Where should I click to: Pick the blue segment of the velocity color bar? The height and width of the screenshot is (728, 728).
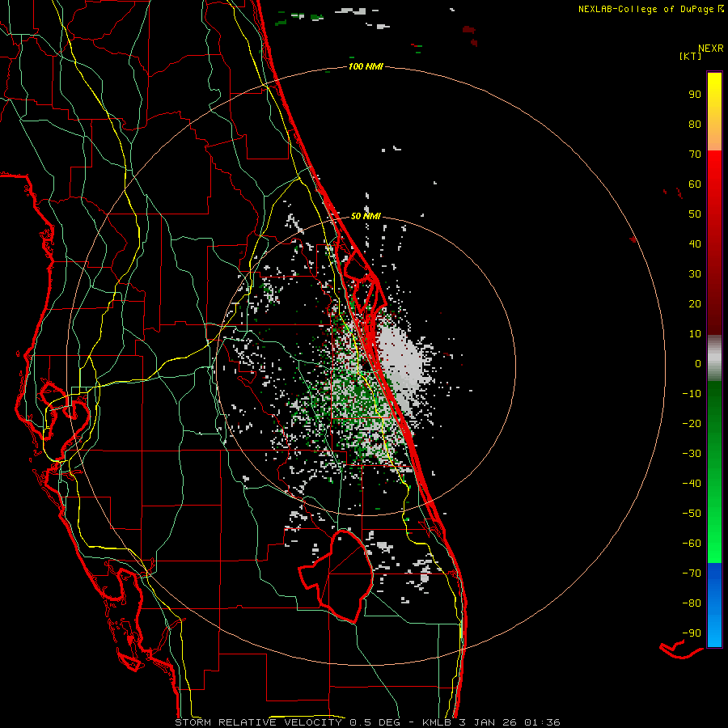(x=714, y=605)
